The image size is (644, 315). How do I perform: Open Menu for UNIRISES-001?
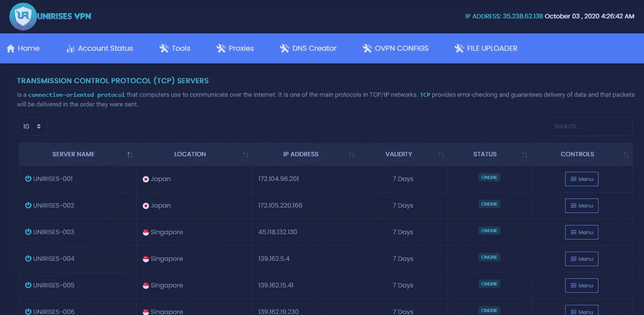point(582,179)
